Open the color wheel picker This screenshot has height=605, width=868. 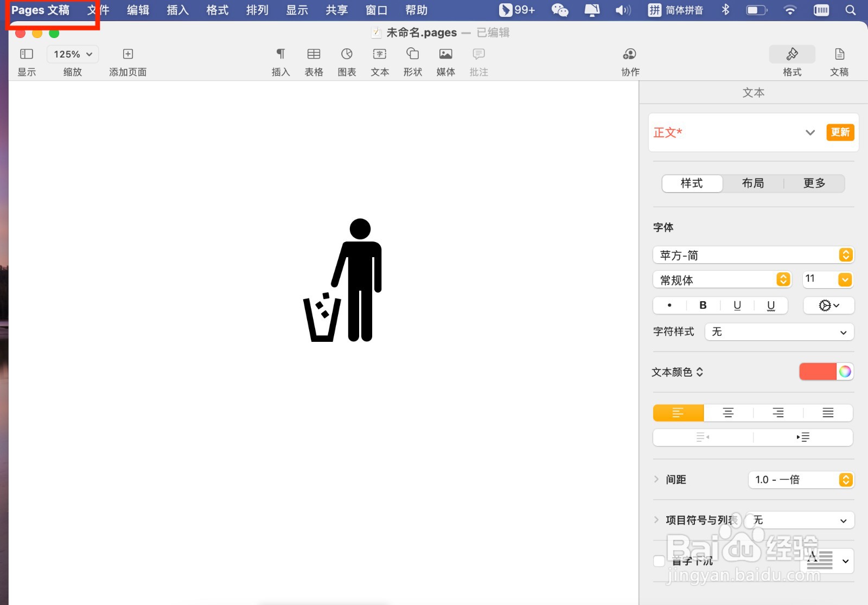[845, 372]
